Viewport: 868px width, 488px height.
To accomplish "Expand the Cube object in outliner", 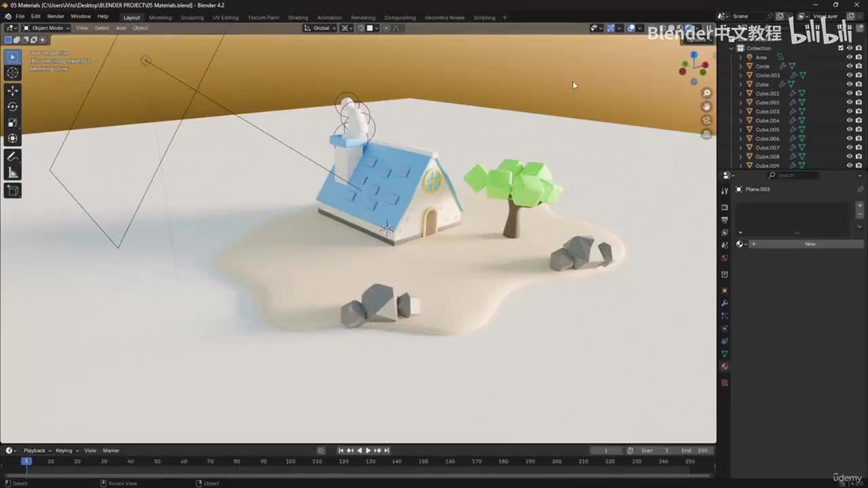I will [740, 84].
